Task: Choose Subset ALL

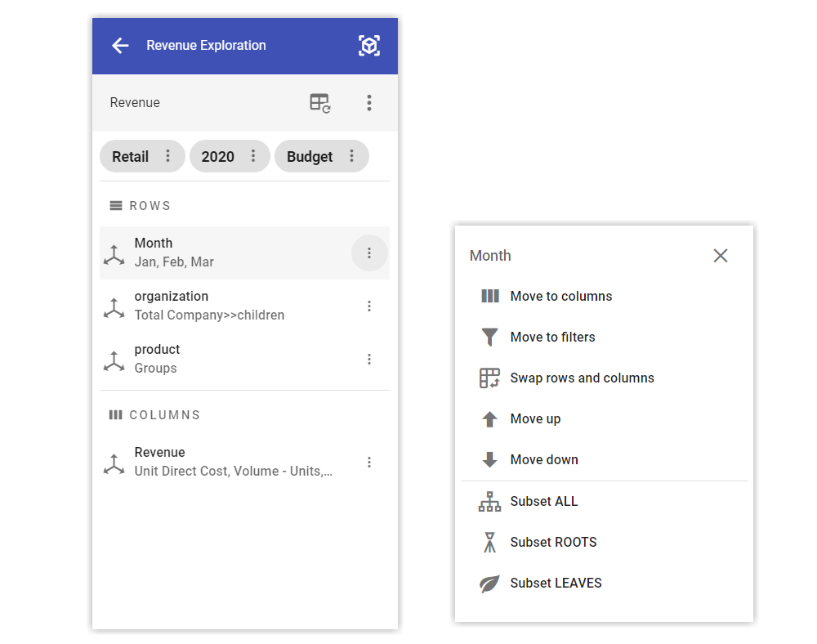Action: point(604,501)
